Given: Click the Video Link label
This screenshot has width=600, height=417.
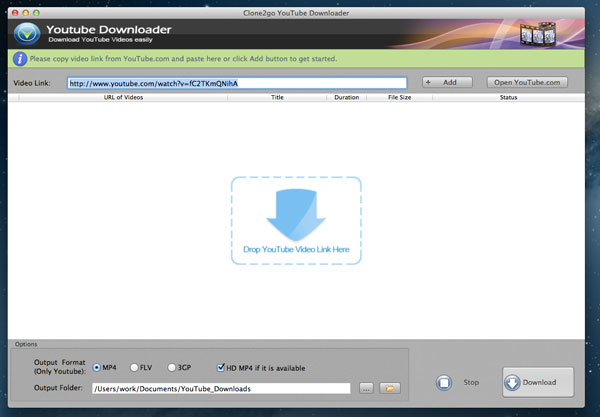Looking at the screenshot, I should pos(32,83).
